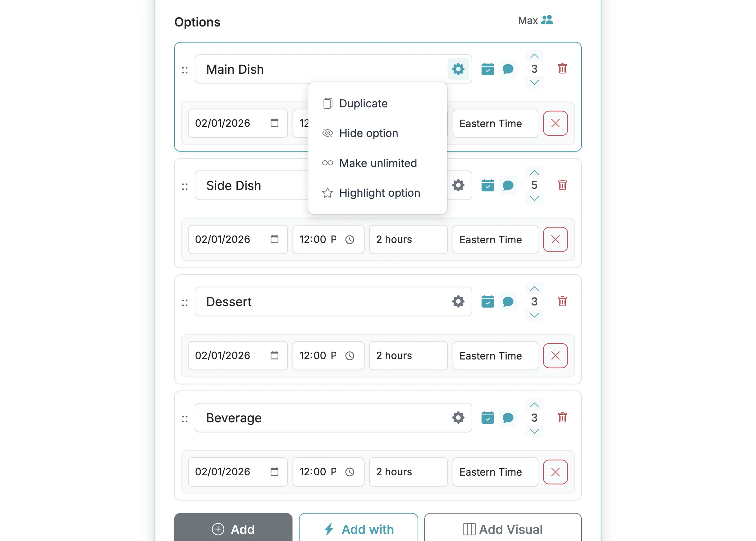Open the Main Dish settings gear
This screenshot has width=756, height=541.
pos(458,69)
